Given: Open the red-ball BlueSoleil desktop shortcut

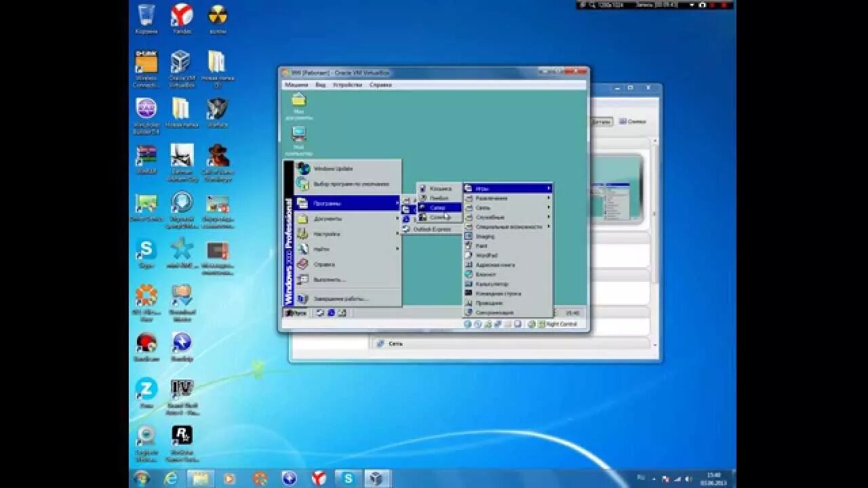Looking at the screenshot, I should coord(146,347).
